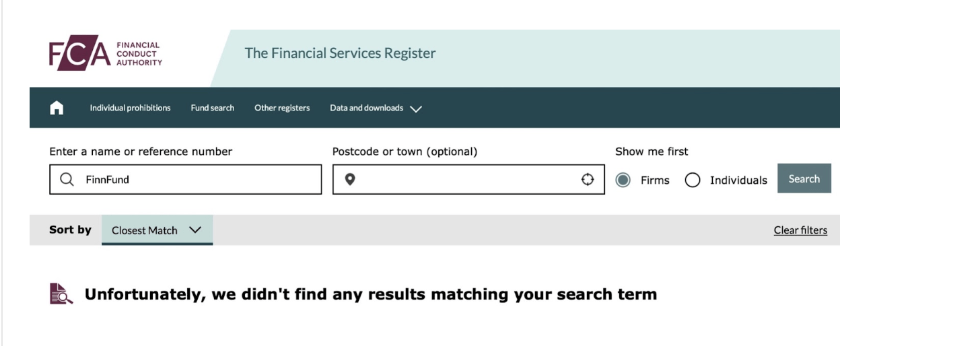Expand the Data and downloads chevron

click(x=416, y=108)
